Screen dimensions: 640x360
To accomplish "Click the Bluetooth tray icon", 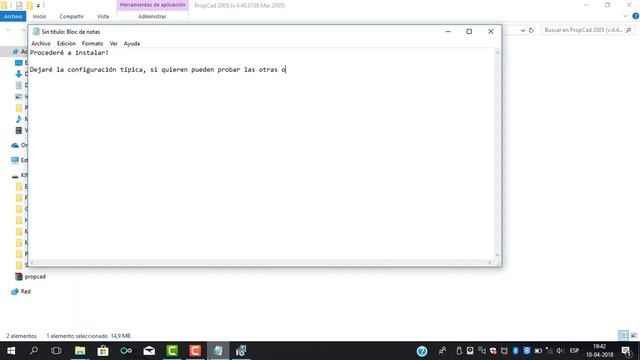I will click(x=516, y=351).
